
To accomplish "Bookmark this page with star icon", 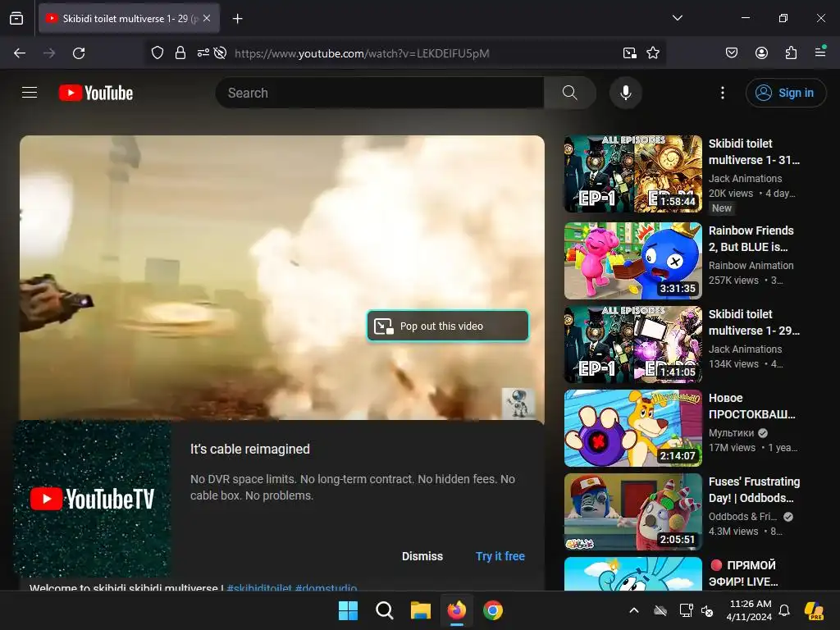I will (652, 53).
